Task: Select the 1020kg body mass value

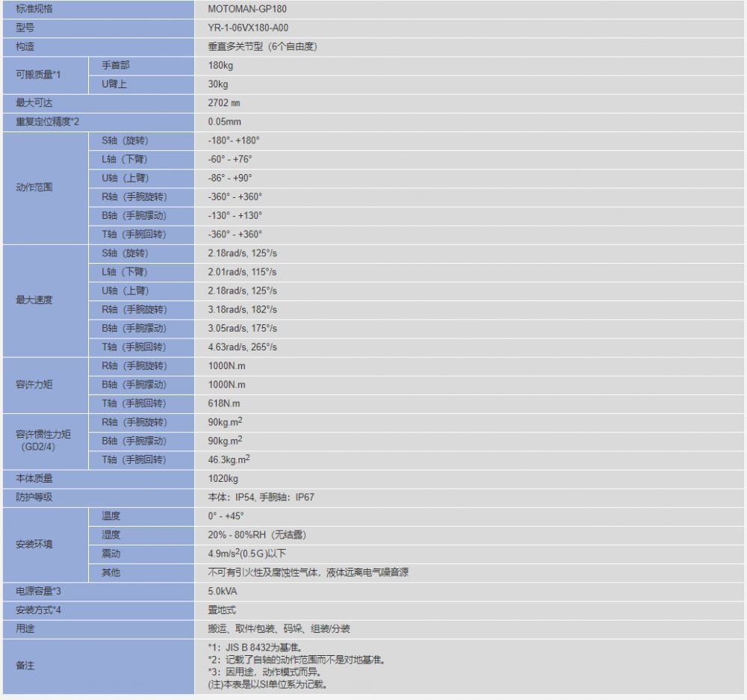Action: pos(223,478)
